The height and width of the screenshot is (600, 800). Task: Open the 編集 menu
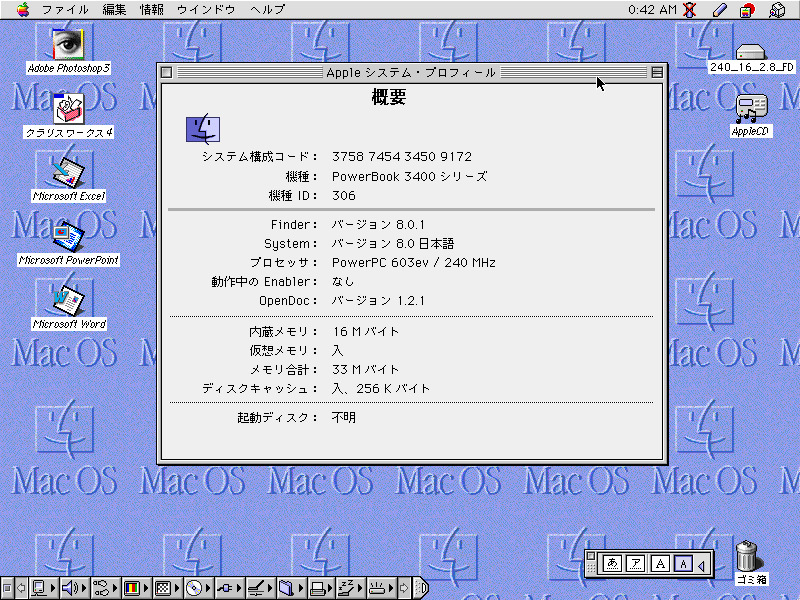click(x=114, y=10)
